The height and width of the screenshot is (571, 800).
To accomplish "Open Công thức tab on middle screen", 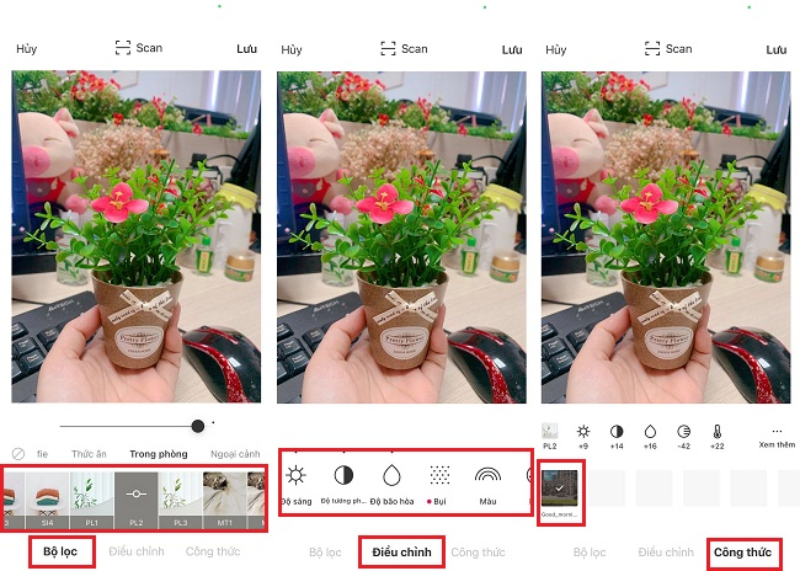I will click(x=478, y=552).
